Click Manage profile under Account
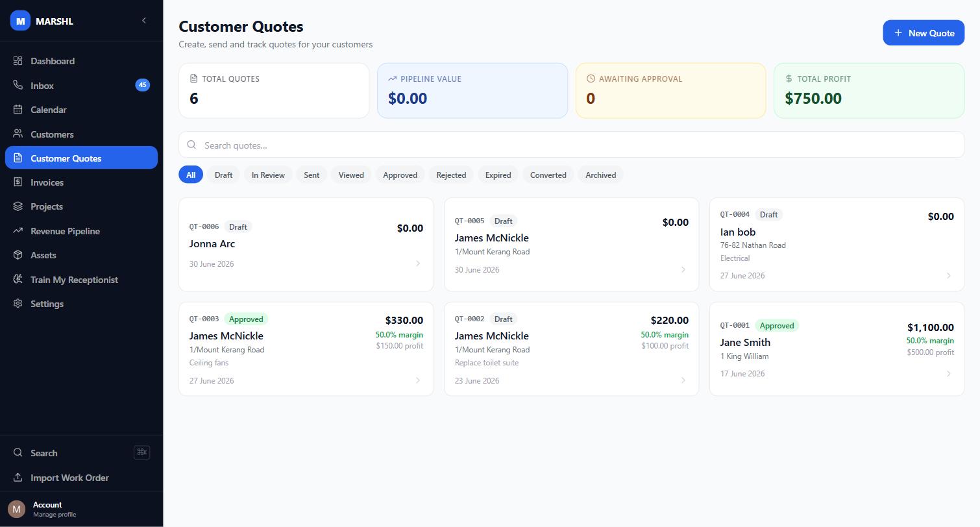 pos(55,515)
